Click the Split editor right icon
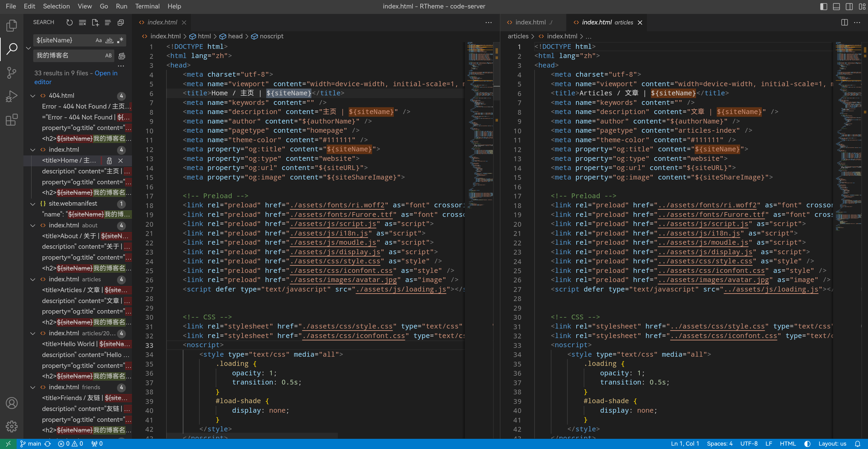The image size is (868, 449). coord(845,22)
